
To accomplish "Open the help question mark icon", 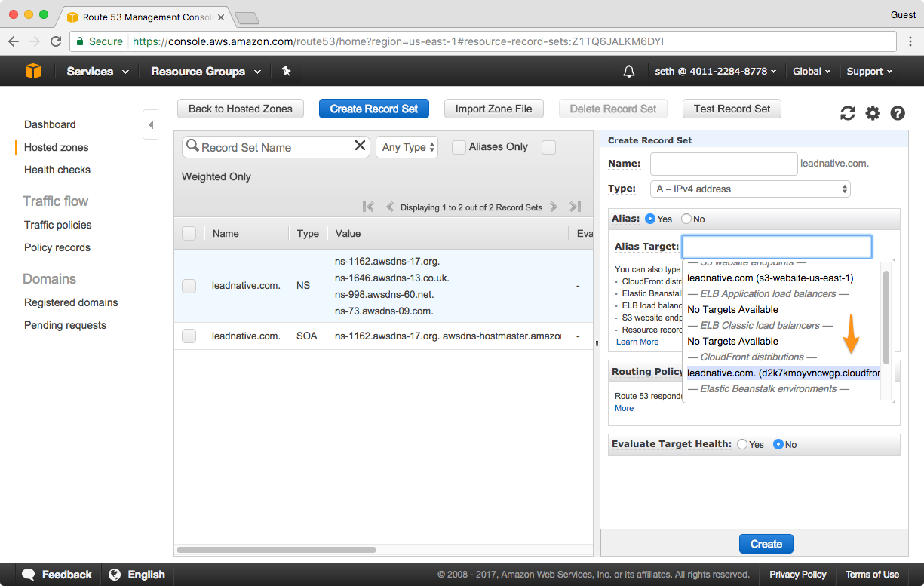I will click(x=898, y=113).
